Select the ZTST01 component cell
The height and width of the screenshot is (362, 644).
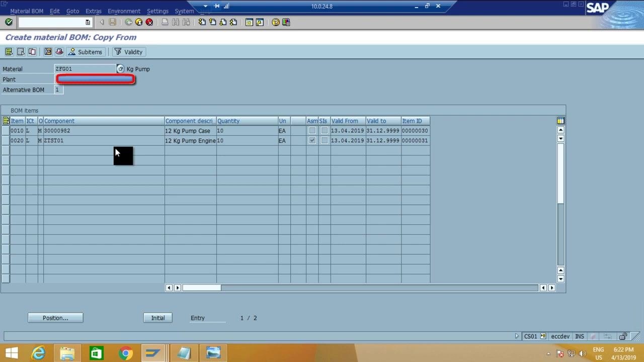tap(104, 141)
